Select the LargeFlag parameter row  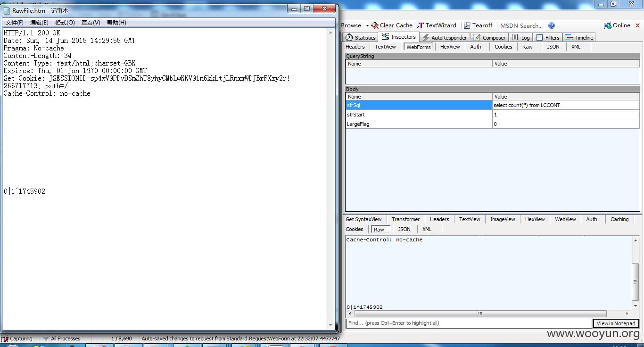pos(493,124)
